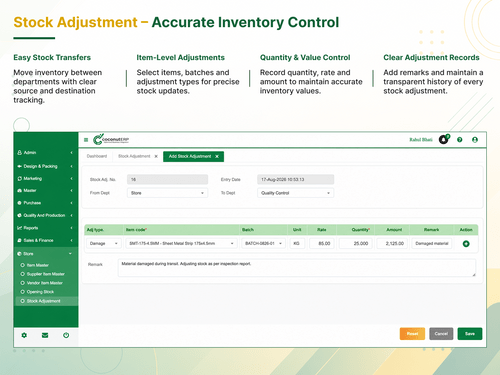This screenshot has height=375, width=500.
Task: Expand the Marketing menu chevron
Action: (x=71, y=179)
